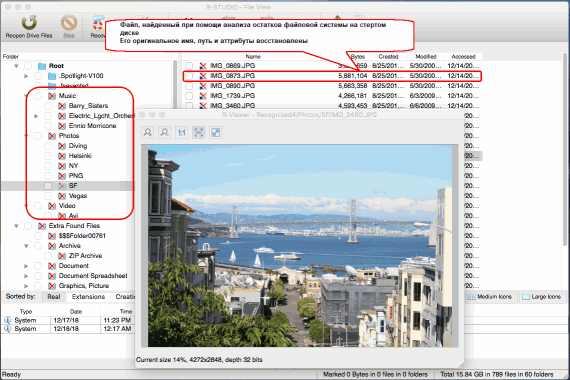This screenshot has height=380, width=570.
Task: Select the Extensions sort tab
Action: coord(88,297)
